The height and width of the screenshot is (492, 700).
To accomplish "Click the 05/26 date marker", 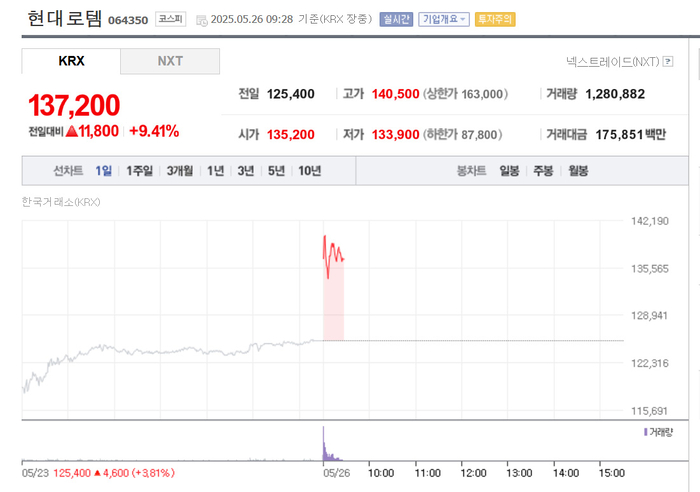I will click(x=336, y=473).
